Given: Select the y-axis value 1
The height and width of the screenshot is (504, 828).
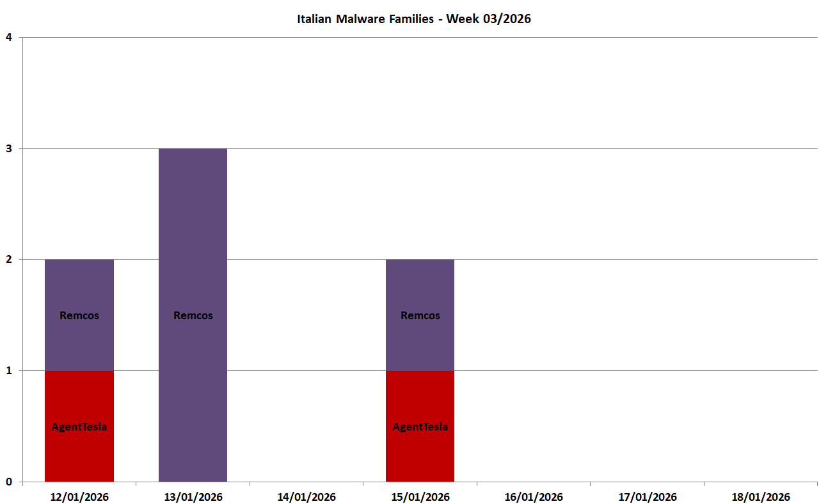Looking at the screenshot, I should pyautogui.click(x=9, y=371).
